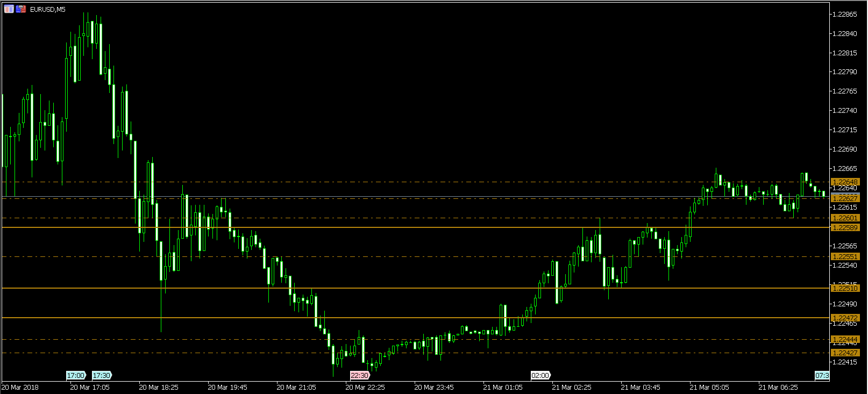
Task: Click the 1.22551 dashed level price tag
Action: [x=845, y=256]
